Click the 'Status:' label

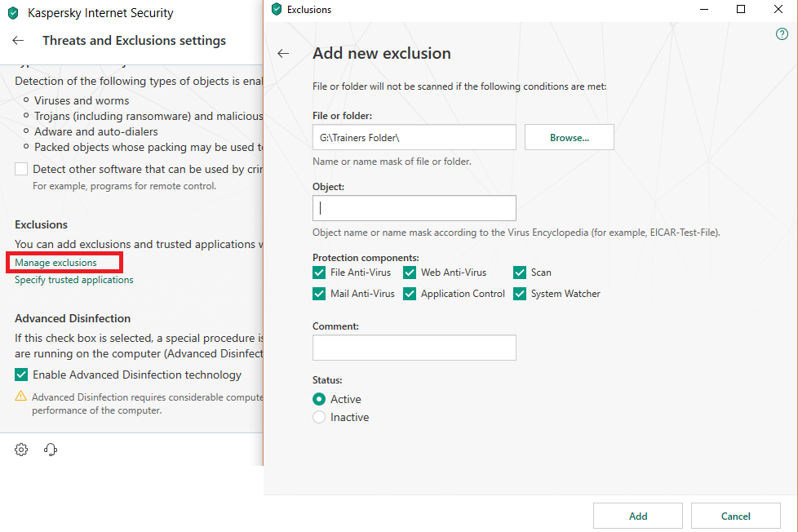point(327,380)
